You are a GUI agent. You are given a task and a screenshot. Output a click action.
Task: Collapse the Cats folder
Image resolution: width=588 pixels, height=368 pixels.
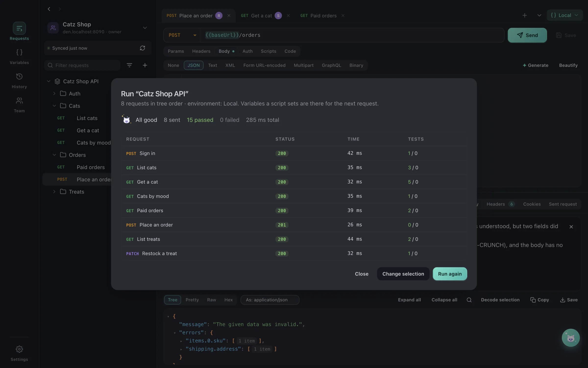tap(54, 106)
